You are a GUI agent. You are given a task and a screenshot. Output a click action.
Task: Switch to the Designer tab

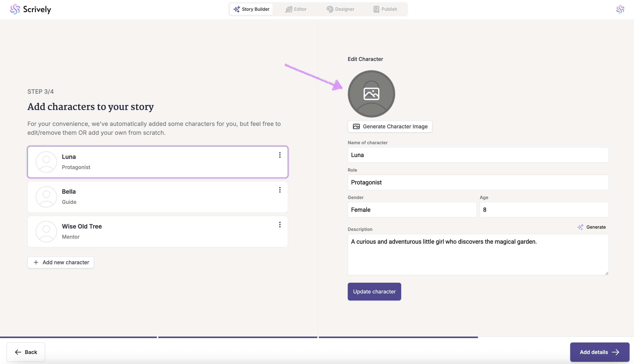tap(340, 9)
